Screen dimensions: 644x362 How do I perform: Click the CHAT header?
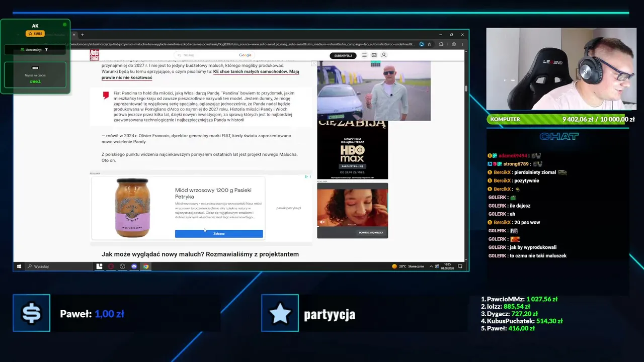[559, 137]
